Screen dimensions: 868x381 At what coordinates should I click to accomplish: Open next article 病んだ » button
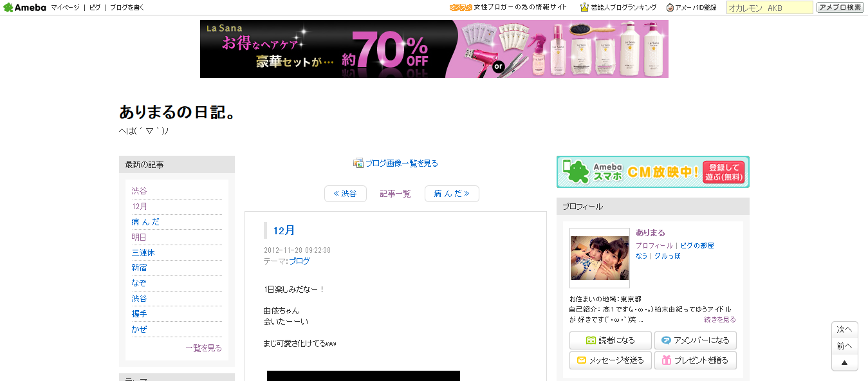click(452, 194)
